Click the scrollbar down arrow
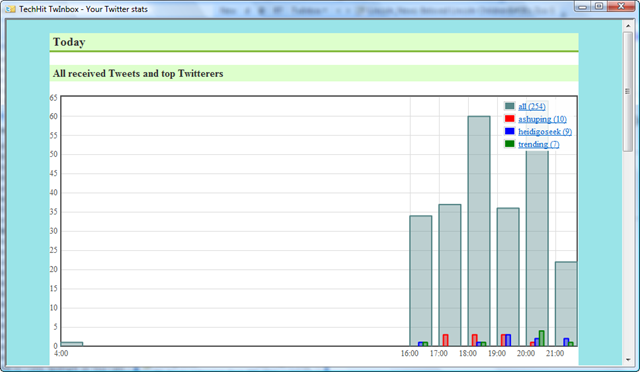 click(x=628, y=360)
